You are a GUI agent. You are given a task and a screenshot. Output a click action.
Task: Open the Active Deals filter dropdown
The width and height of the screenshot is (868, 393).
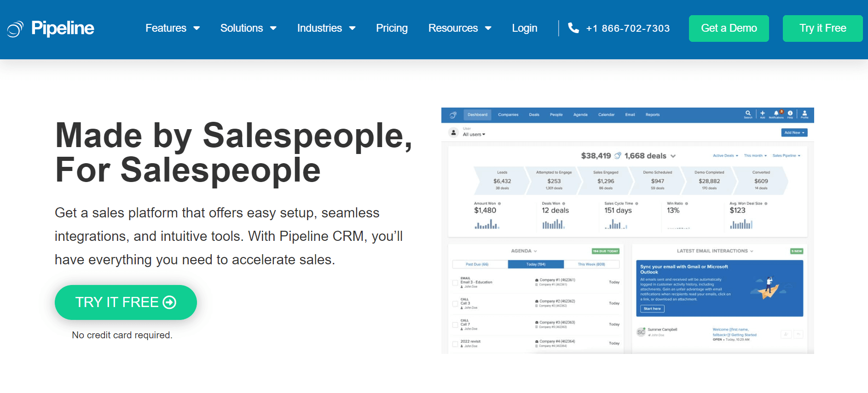(725, 156)
